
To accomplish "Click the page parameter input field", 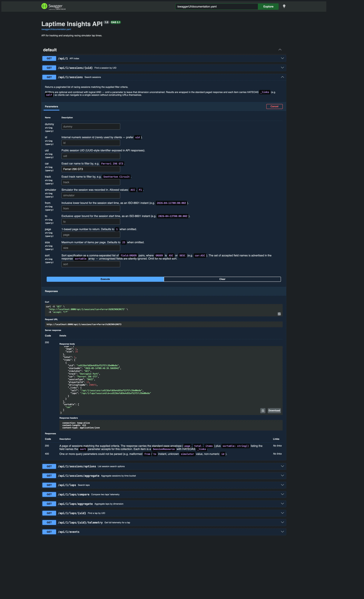I will tap(91, 235).
